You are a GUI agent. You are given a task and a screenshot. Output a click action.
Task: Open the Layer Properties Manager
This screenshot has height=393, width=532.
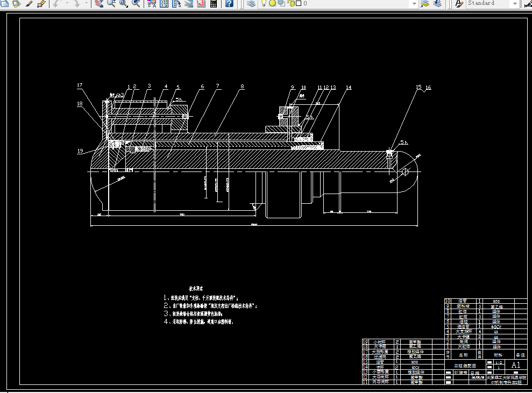point(251,3)
